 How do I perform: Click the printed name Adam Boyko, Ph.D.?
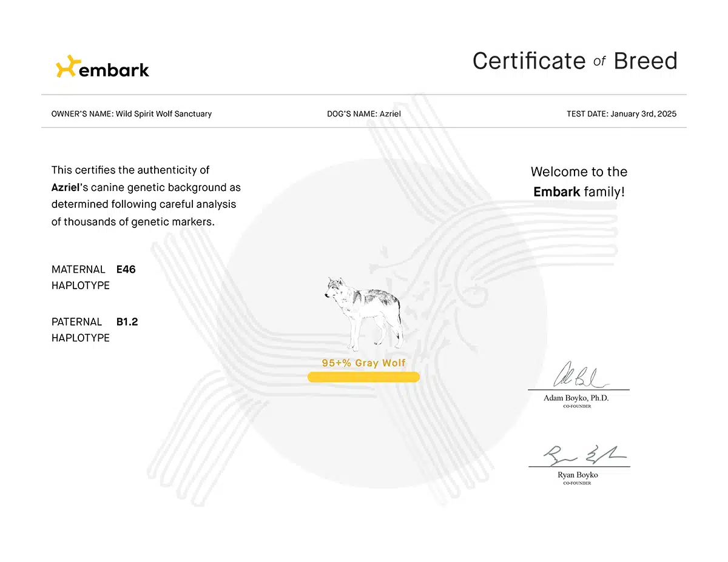[576, 398]
